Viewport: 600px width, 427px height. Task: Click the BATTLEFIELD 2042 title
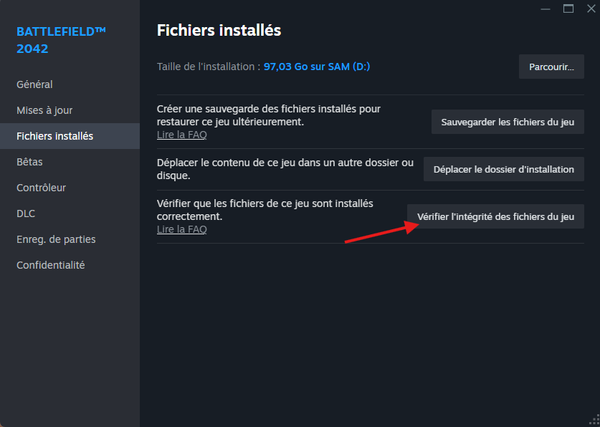coord(61,40)
